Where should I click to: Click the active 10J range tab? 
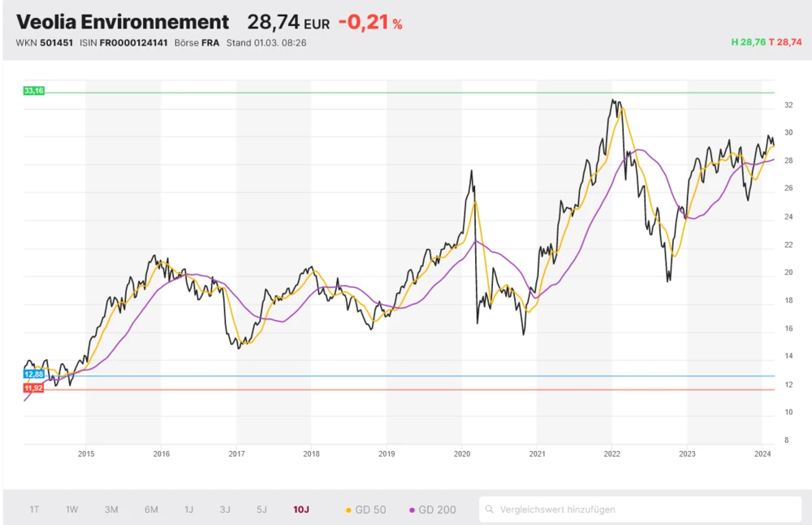point(301,510)
